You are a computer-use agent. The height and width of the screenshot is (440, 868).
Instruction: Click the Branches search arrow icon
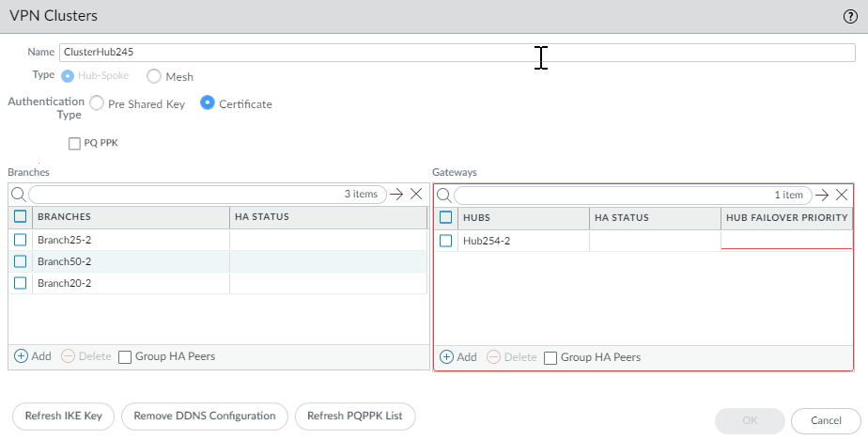click(396, 195)
